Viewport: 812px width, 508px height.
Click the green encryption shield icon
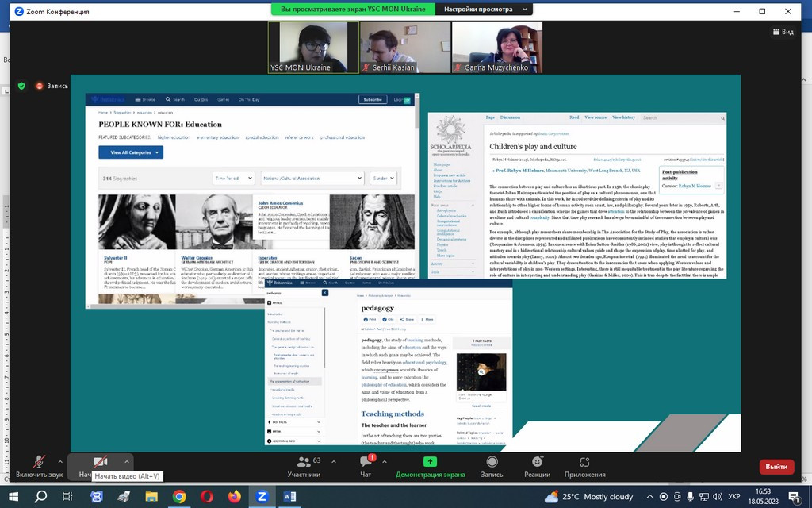tap(21, 86)
